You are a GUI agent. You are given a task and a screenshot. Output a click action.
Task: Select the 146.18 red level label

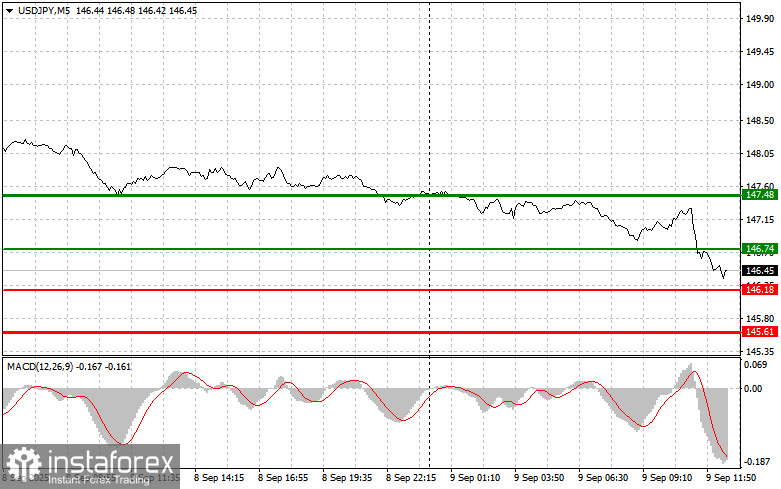click(x=760, y=289)
